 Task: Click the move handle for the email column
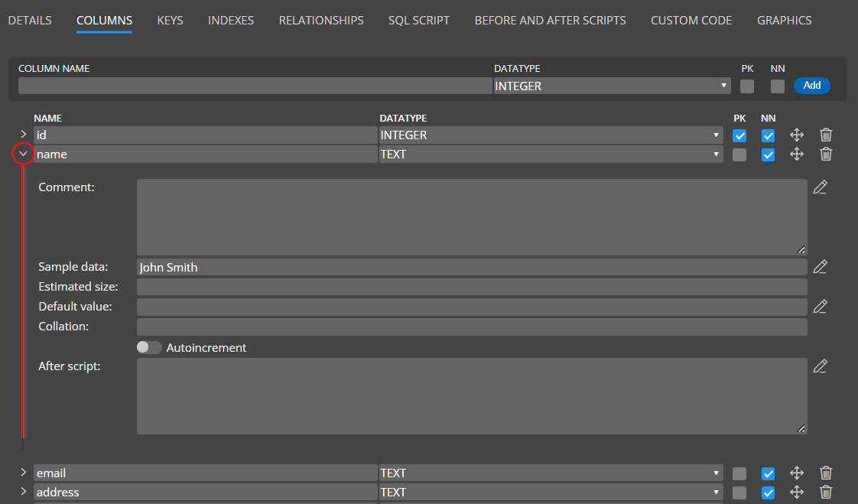pos(797,473)
